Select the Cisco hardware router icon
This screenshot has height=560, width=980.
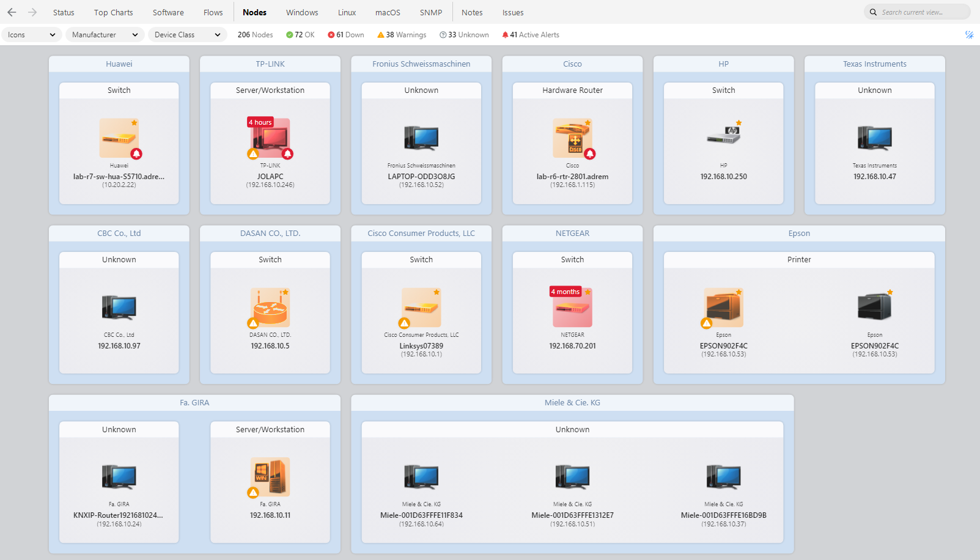(572, 138)
